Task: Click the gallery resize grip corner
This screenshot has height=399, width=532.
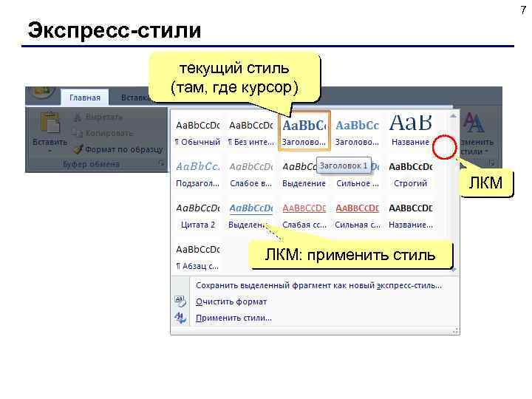Action: 455,330
